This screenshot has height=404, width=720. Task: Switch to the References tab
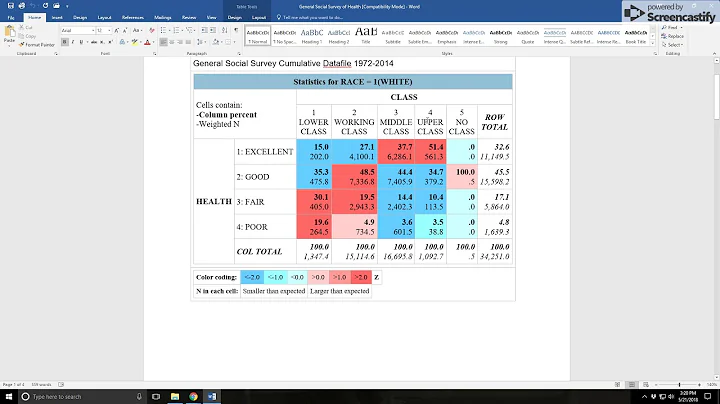(x=133, y=17)
